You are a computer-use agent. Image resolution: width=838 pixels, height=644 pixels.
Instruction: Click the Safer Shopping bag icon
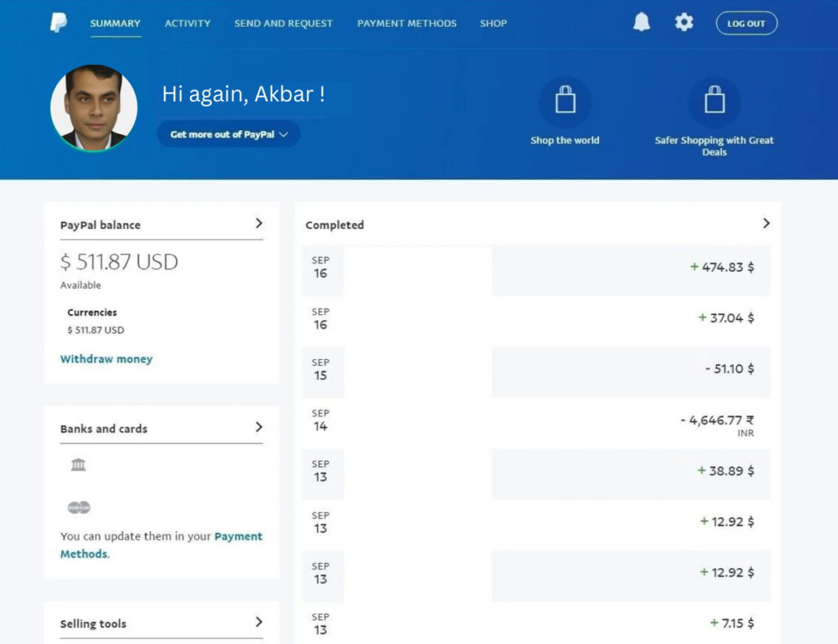[714, 101]
